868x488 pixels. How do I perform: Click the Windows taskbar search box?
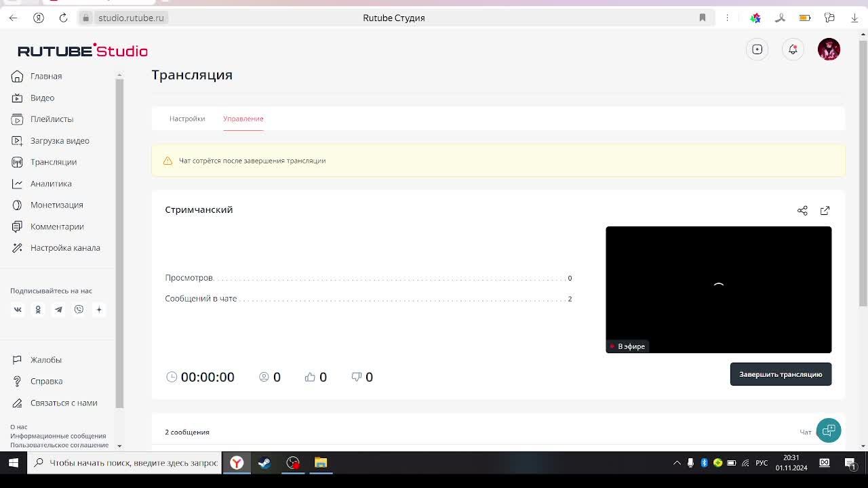(126, 463)
